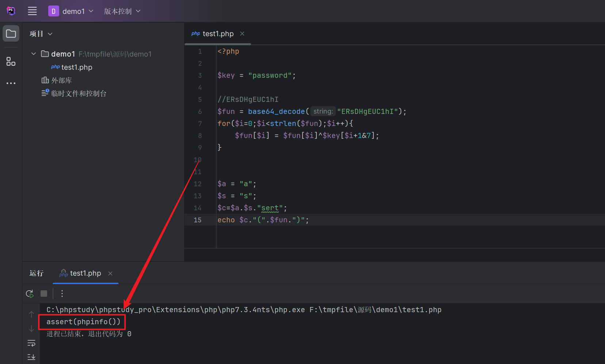
Task: Toggle soft-wrap in console output
Action: [31, 343]
